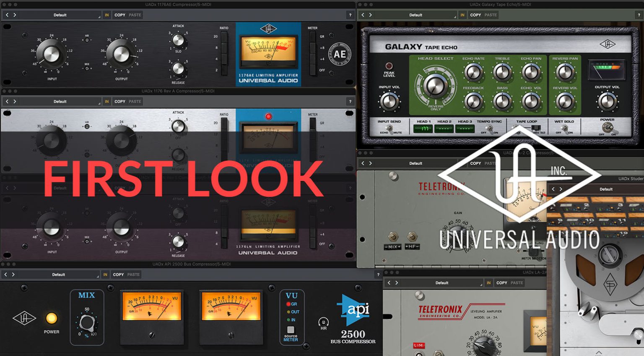The width and height of the screenshot is (644, 356).
Task: Enable the IN button on the 1176AE header
Action: [x=106, y=15]
